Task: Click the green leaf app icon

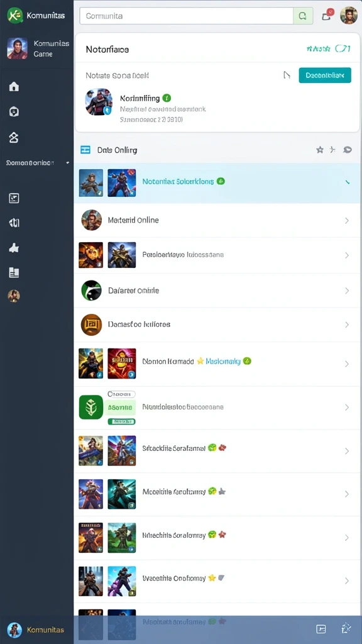Action: point(91,407)
